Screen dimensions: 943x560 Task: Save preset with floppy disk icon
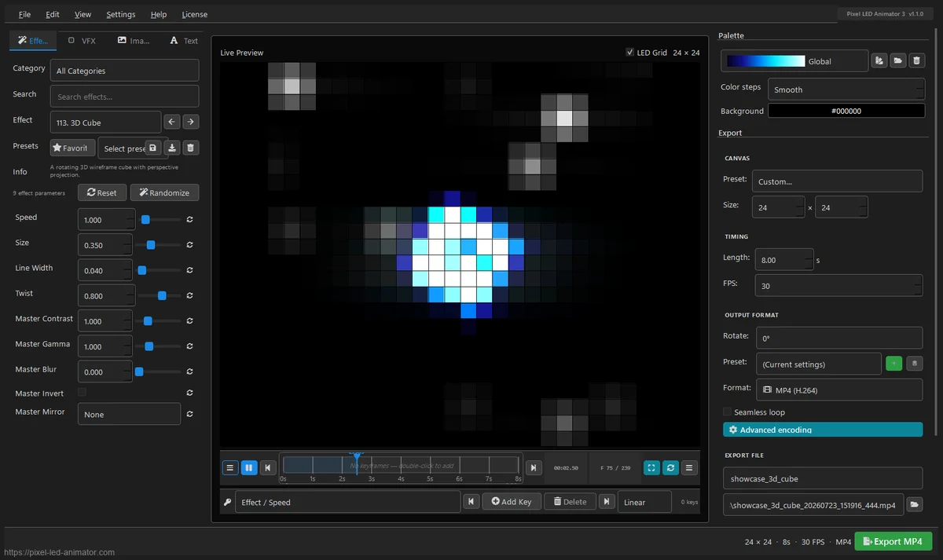[153, 148]
